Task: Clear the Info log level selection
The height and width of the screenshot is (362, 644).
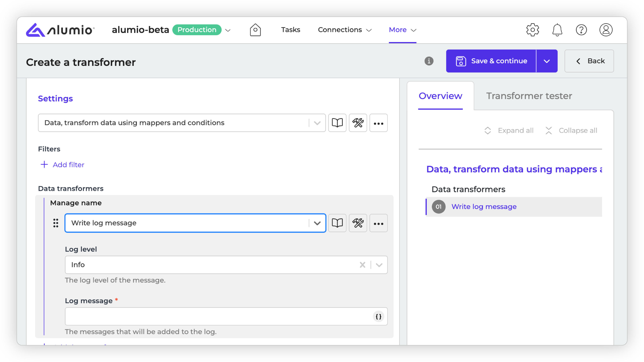Action: tap(362, 265)
